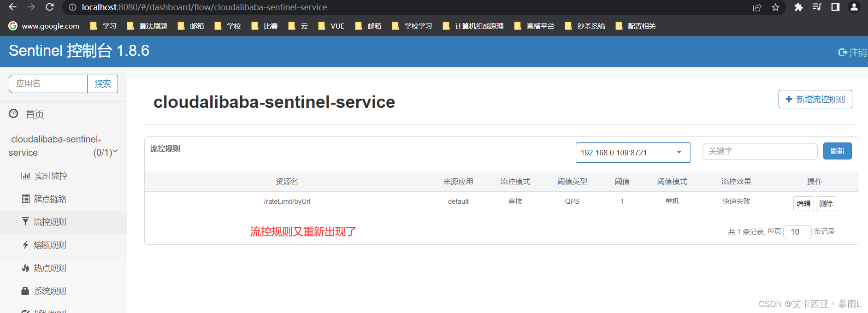This screenshot has width=868, height=313.
Task: Open media control playlist icon
Action: [x=817, y=7]
